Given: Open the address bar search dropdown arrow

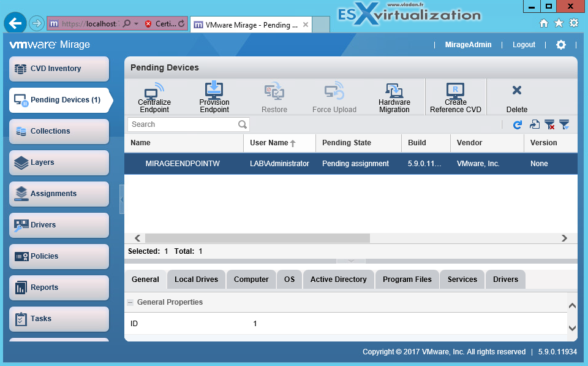Looking at the screenshot, I should 136,24.
